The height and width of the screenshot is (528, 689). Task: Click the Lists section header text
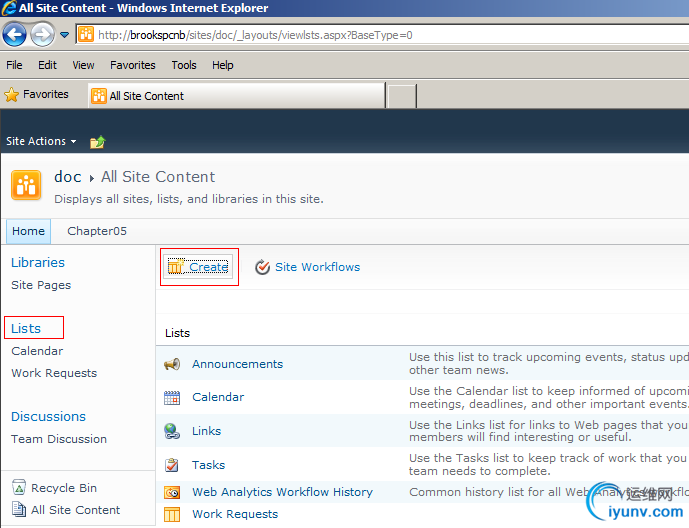tap(178, 333)
